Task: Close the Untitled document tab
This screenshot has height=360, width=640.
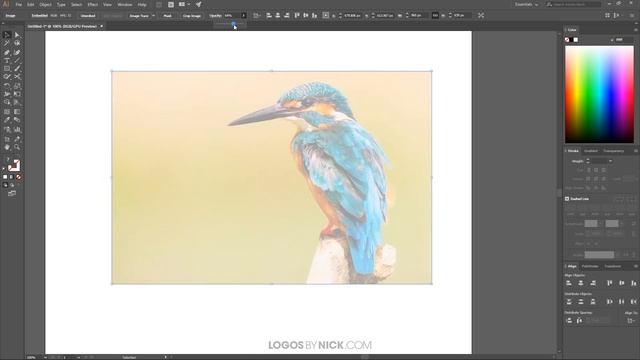Action: [102, 26]
